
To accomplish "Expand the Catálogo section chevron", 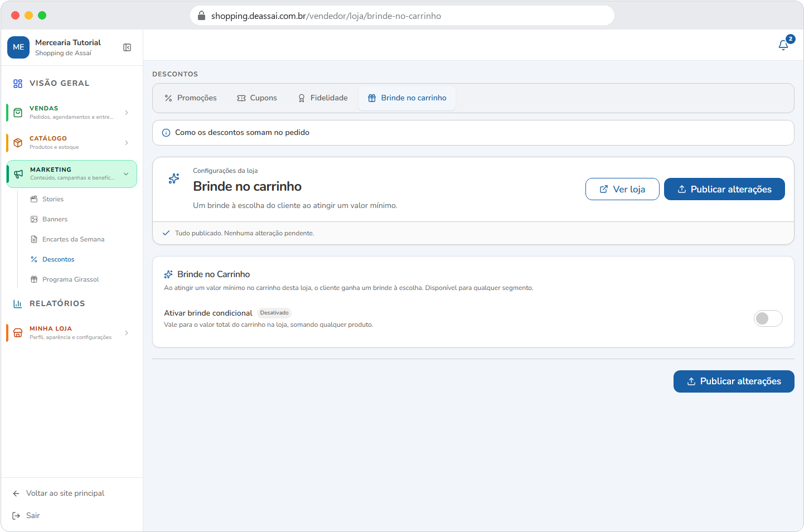I will click(127, 143).
